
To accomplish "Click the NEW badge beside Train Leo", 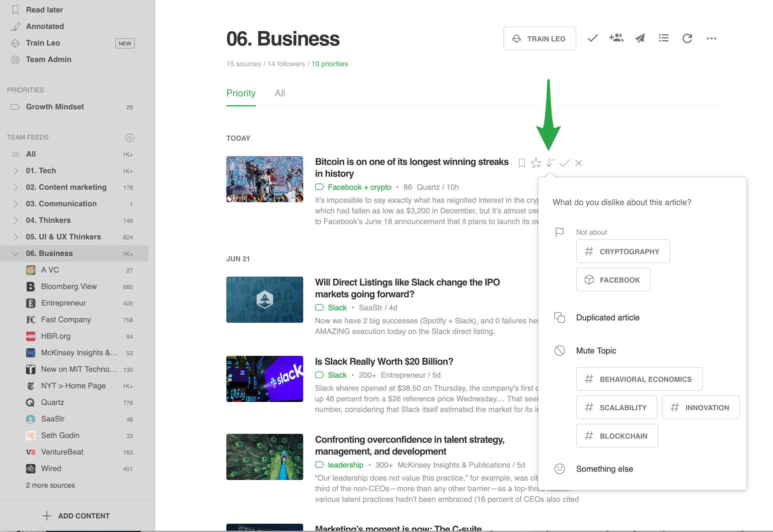I will pos(125,43).
